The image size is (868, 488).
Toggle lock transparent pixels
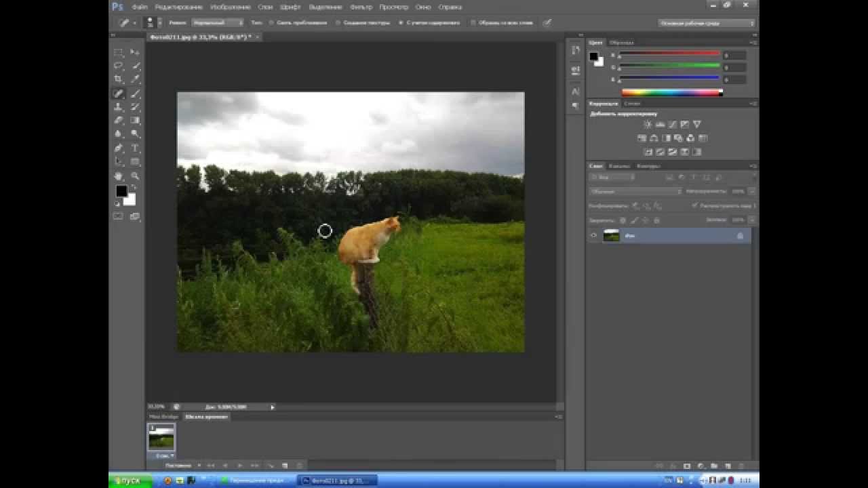(623, 220)
